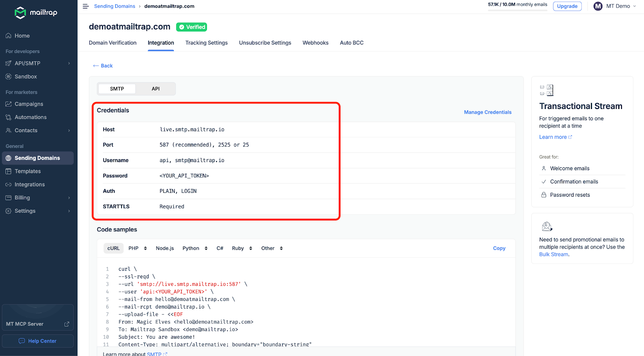
Task: Show the Node.js code sample
Action: pos(165,248)
